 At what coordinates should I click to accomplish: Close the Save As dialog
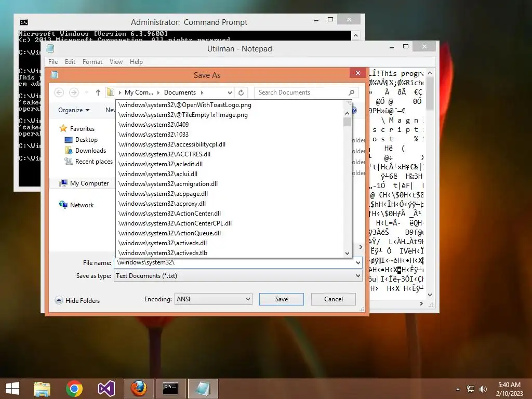point(358,73)
